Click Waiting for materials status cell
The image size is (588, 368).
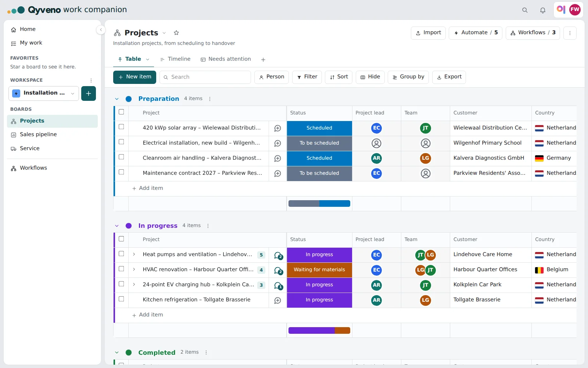319,270
